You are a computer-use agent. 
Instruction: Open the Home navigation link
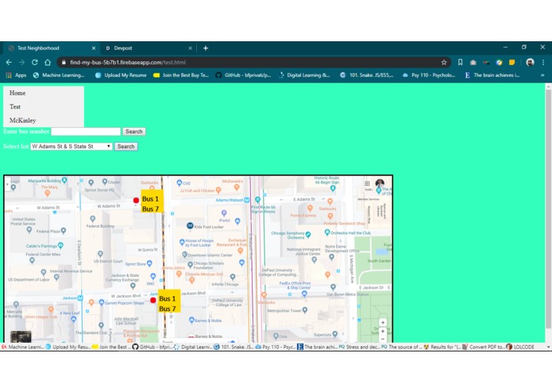click(x=17, y=93)
